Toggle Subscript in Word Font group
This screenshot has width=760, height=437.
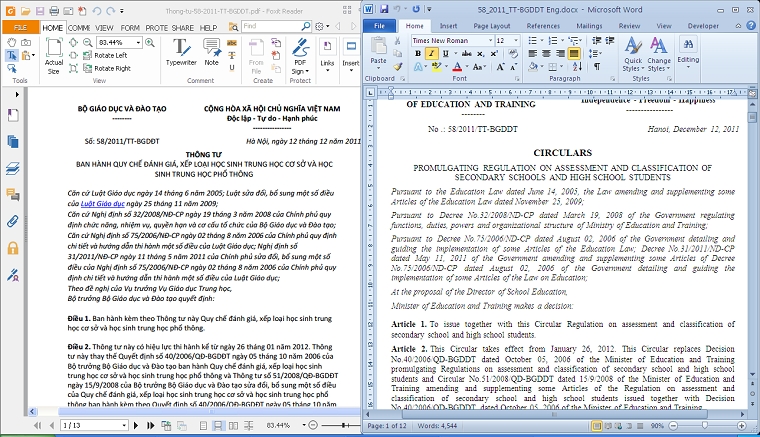click(x=480, y=54)
